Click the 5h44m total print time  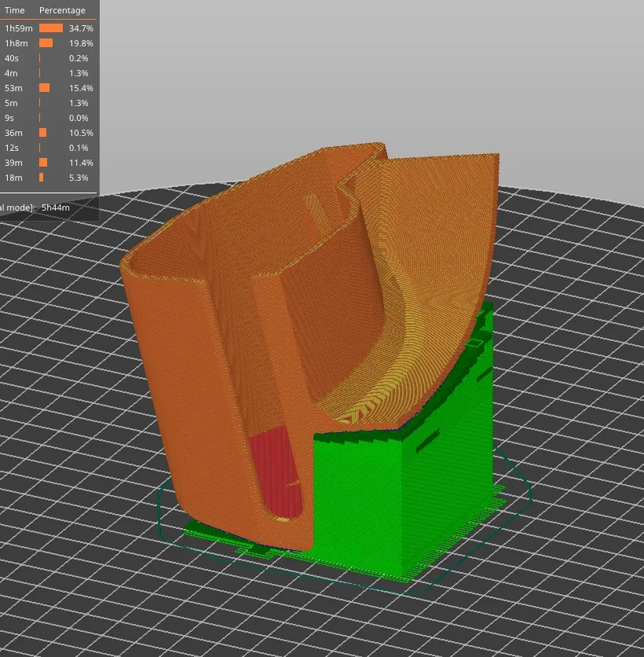(x=56, y=207)
